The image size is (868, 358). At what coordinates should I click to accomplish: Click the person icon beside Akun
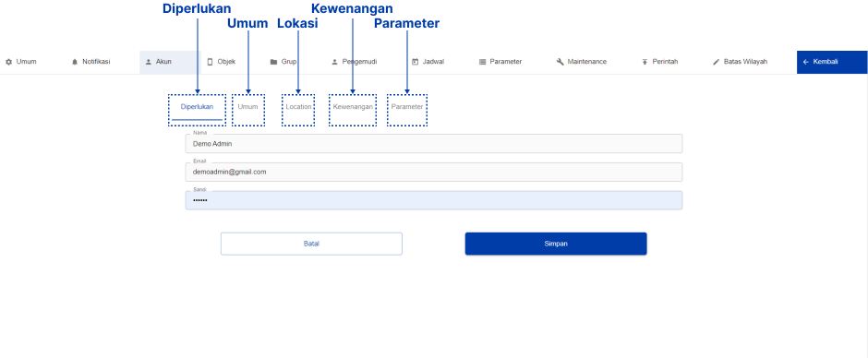click(149, 62)
